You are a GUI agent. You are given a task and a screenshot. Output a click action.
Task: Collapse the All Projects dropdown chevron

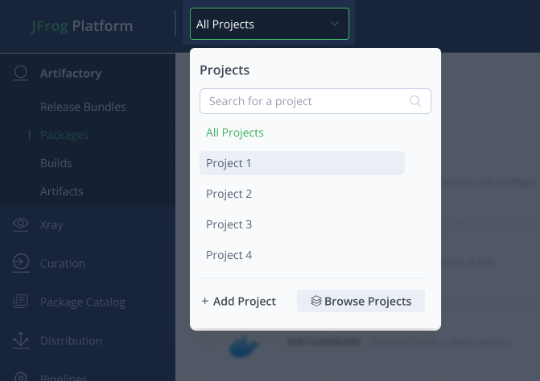335,24
